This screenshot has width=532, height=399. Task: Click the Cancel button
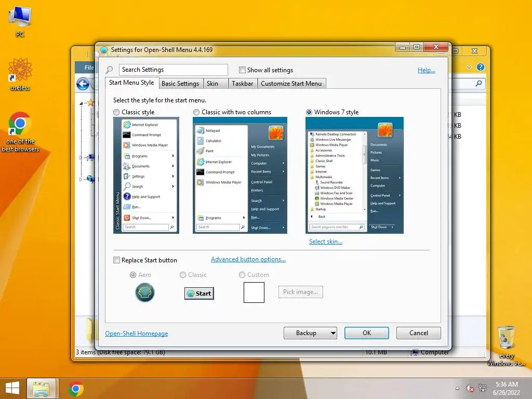[x=418, y=333]
